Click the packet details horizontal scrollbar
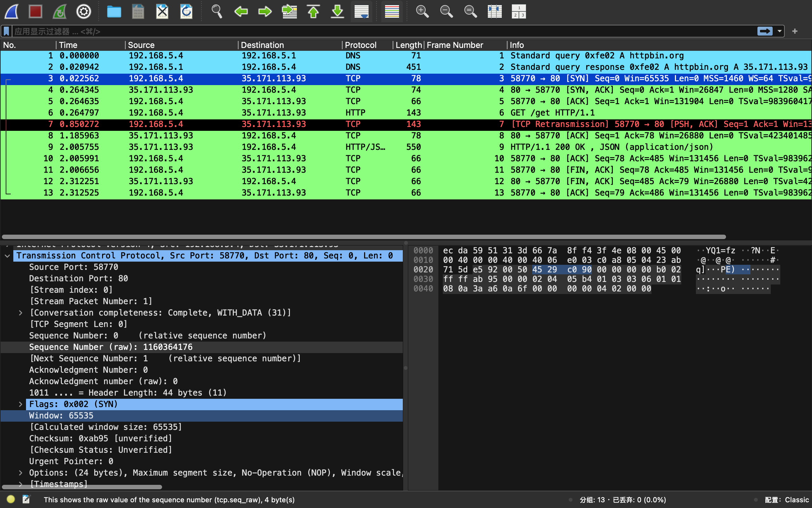The width and height of the screenshot is (812, 508). click(x=82, y=487)
